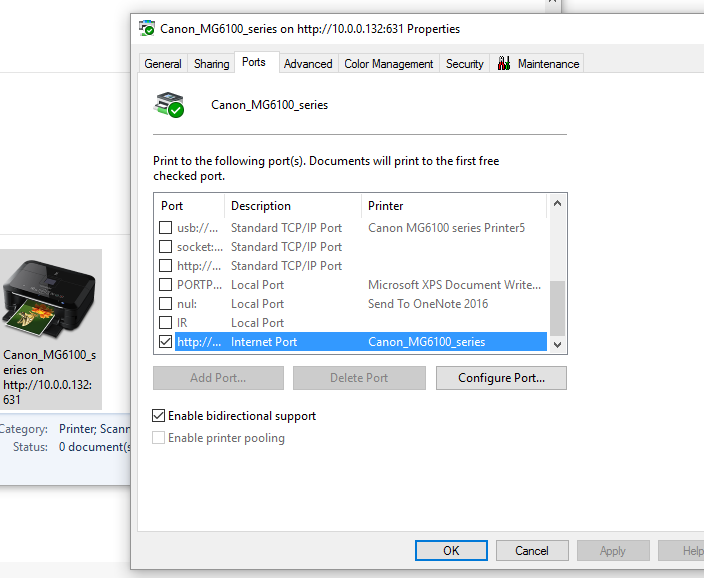
Task: Open the General tab
Action: [163, 64]
